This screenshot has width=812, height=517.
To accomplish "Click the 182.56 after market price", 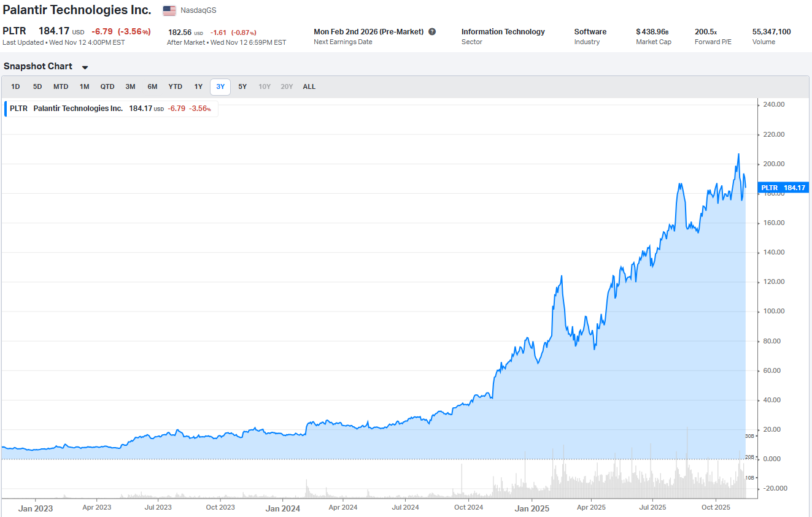I will [x=180, y=32].
